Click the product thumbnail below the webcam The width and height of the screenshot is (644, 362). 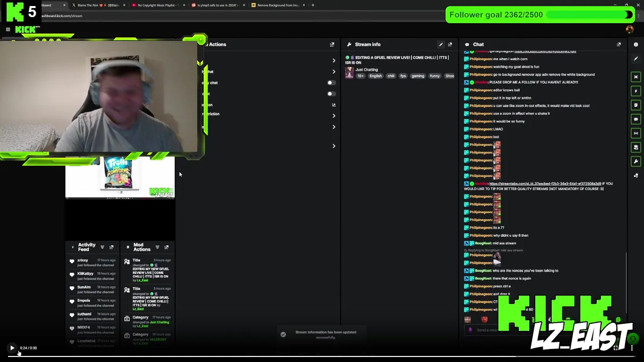tap(120, 177)
